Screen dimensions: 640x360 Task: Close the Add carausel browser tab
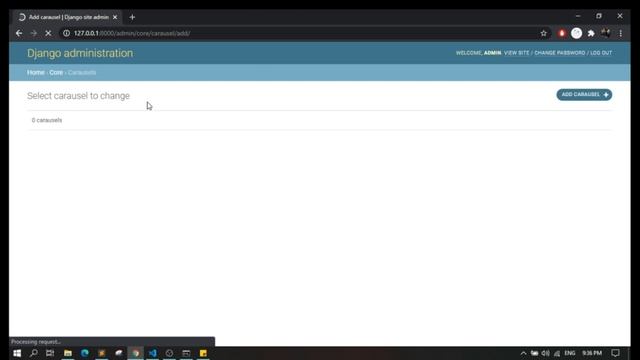click(x=115, y=17)
